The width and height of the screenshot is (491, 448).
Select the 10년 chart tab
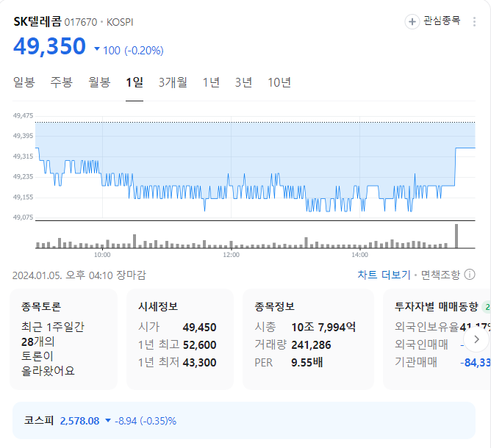point(279,82)
